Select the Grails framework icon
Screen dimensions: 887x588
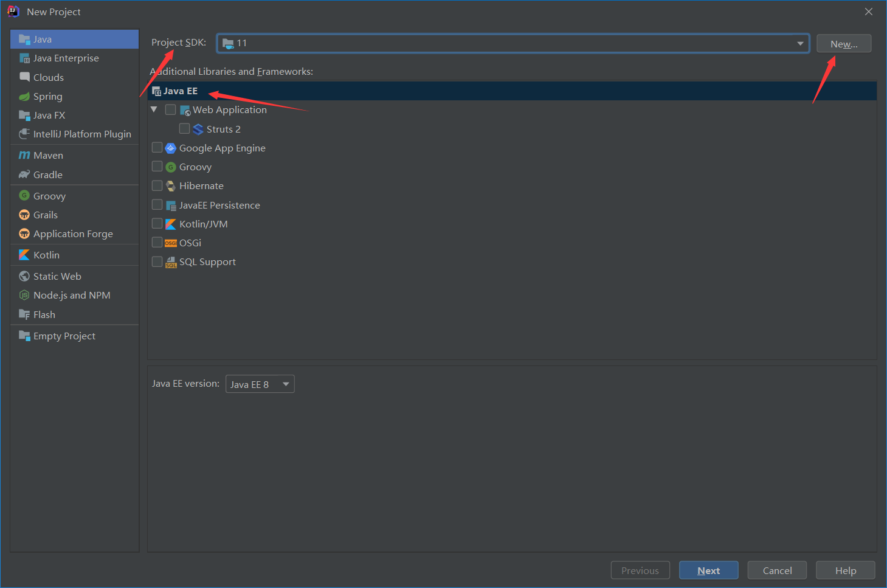pos(24,215)
